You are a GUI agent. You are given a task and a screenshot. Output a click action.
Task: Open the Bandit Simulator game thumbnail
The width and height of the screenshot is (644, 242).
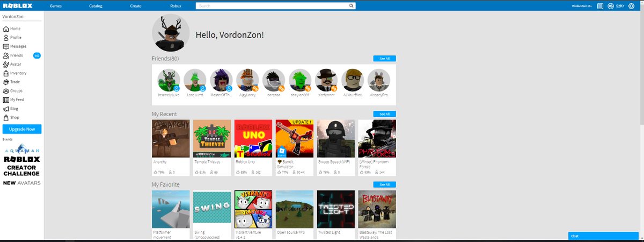click(x=295, y=138)
